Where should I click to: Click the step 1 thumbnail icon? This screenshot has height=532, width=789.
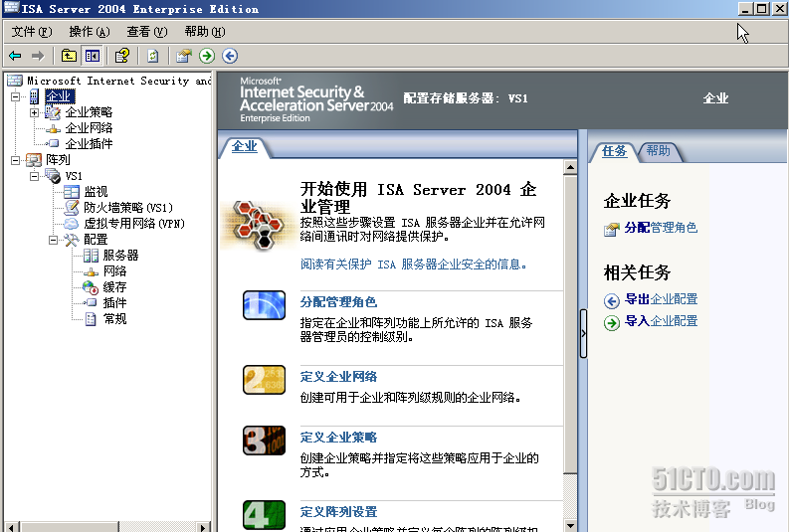[x=265, y=305]
